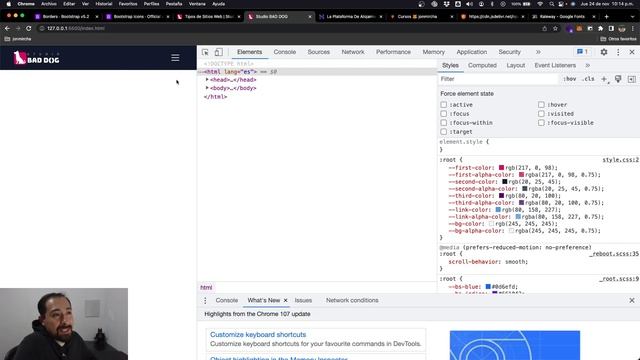Viewport: 640px width, 360px height.
Task: Open --first-color swatch picker
Action: point(501,168)
